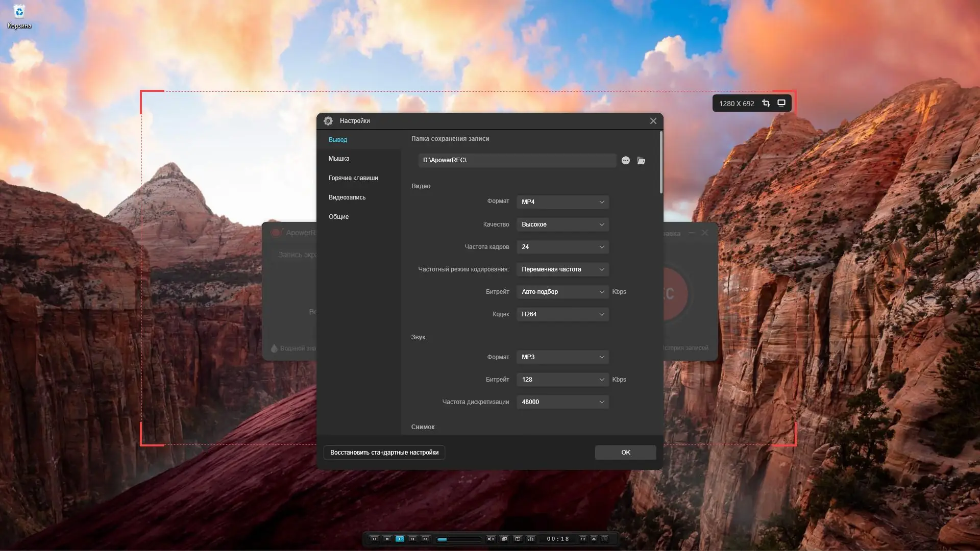Viewport: 980px width, 551px height.
Task: Open the Видеозапись settings tab
Action: pos(347,197)
